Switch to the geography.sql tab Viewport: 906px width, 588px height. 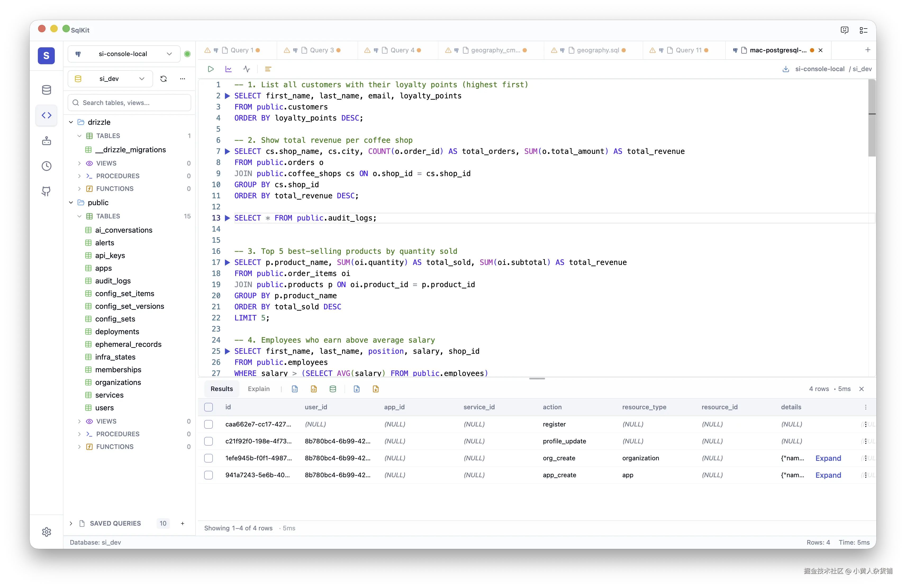click(593, 50)
